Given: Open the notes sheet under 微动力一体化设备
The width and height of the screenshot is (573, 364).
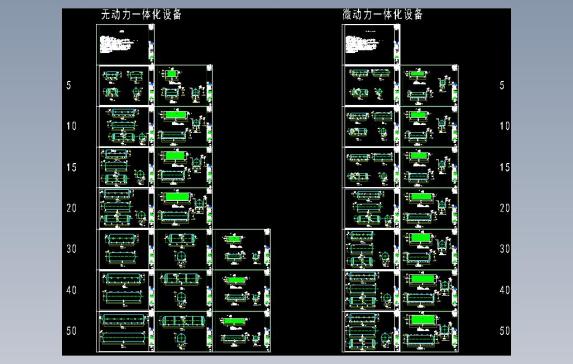Looking at the screenshot, I should tap(371, 45).
